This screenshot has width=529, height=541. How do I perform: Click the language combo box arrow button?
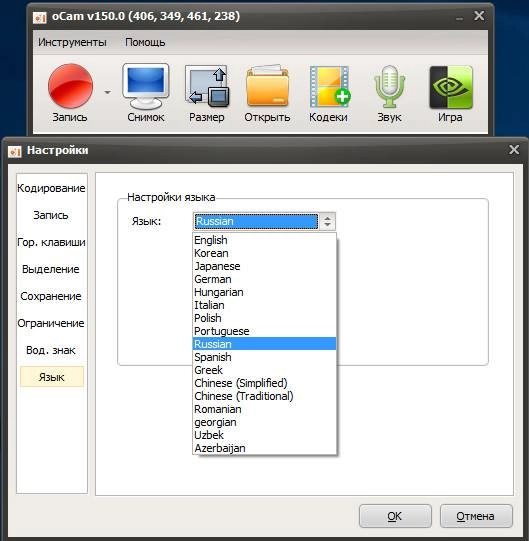(327, 222)
